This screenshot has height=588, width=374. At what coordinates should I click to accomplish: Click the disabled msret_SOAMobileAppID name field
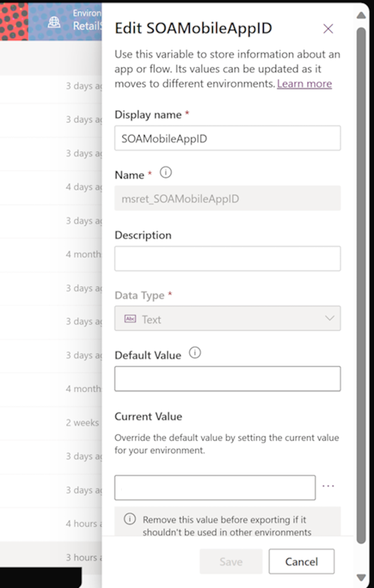click(228, 198)
